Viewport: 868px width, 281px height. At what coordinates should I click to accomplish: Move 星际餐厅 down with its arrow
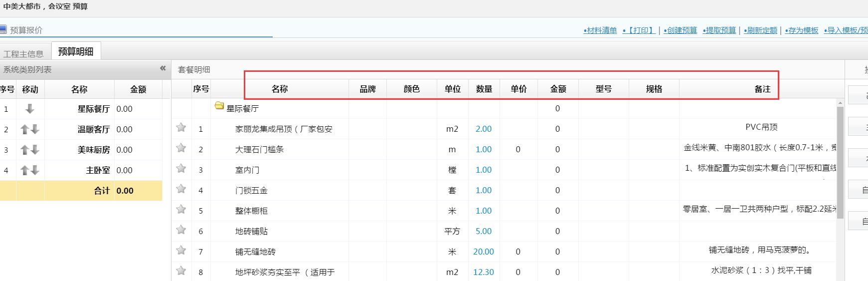tap(30, 109)
